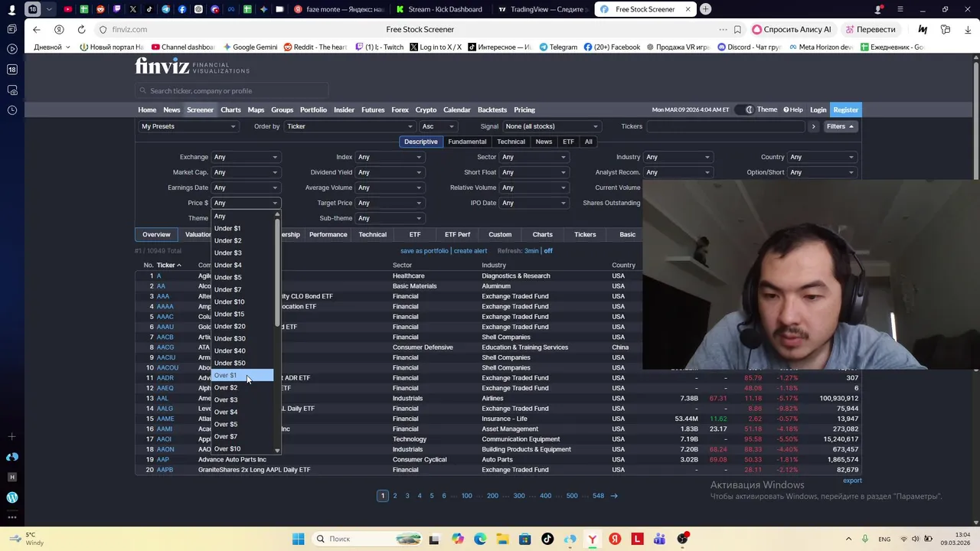Reload the finviz.com page
Viewport: 980px width, 551px height.
click(x=81, y=29)
